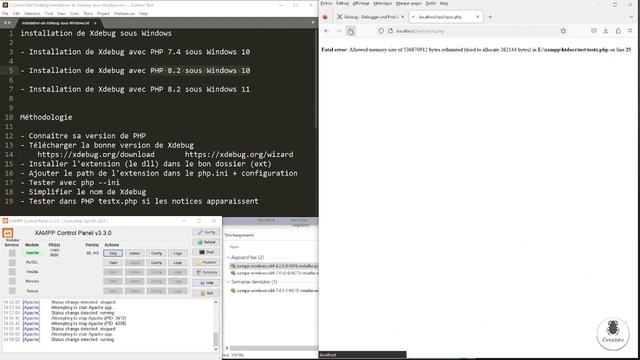Toggle FileZilla service checkbox in XAMPP
This screenshot has width=640, height=360.
tap(12, 272)
